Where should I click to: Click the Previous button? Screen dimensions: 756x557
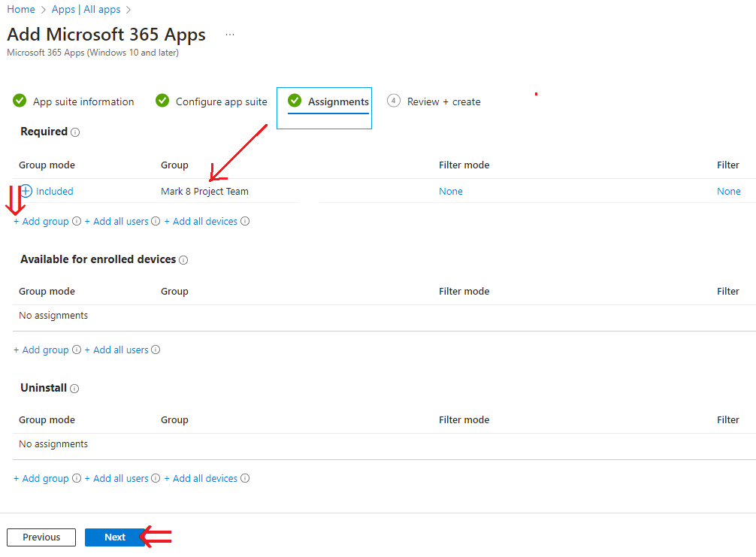click(41, 537)
